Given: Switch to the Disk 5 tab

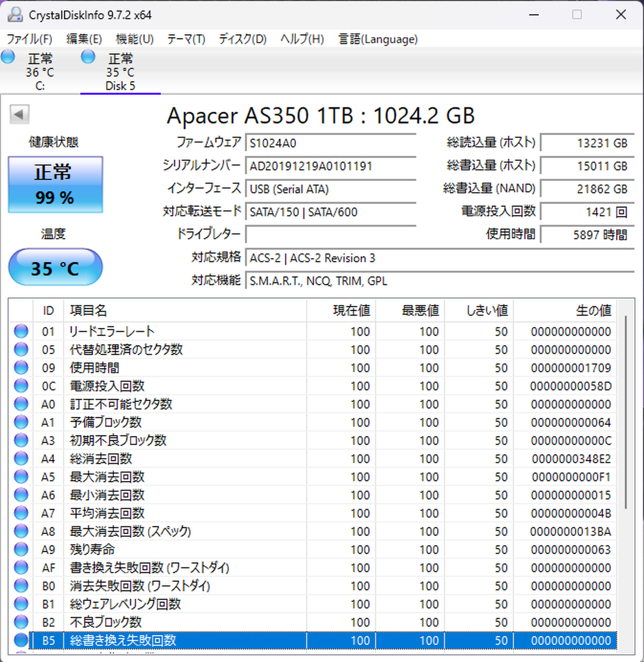Looking at the screenshot, I should coord(121,72).
